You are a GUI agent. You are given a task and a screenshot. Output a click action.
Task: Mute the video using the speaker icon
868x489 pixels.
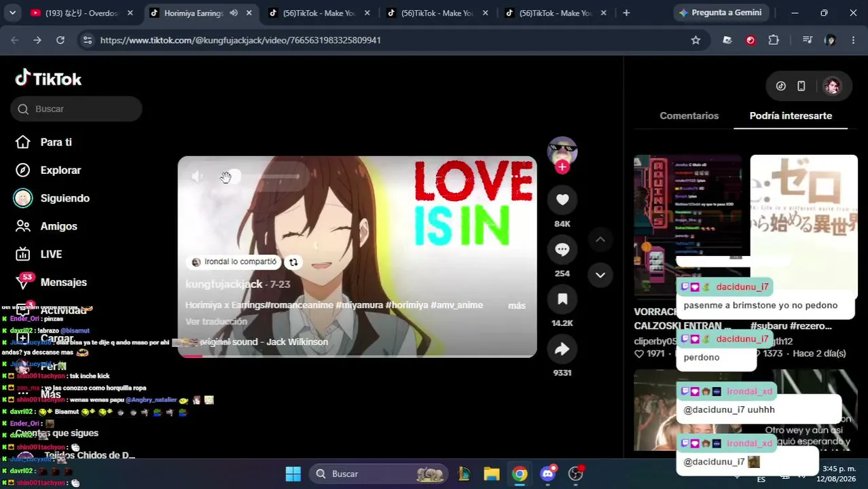(197, 177)
